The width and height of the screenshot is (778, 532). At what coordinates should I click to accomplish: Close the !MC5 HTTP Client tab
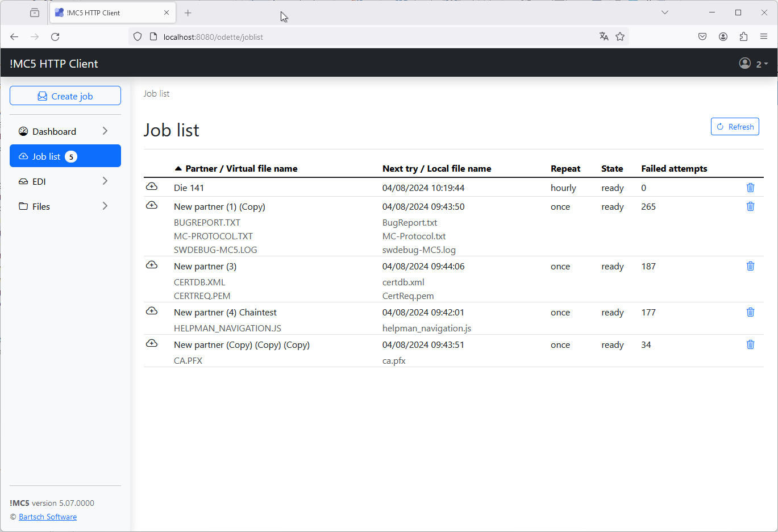click(167, 13)
